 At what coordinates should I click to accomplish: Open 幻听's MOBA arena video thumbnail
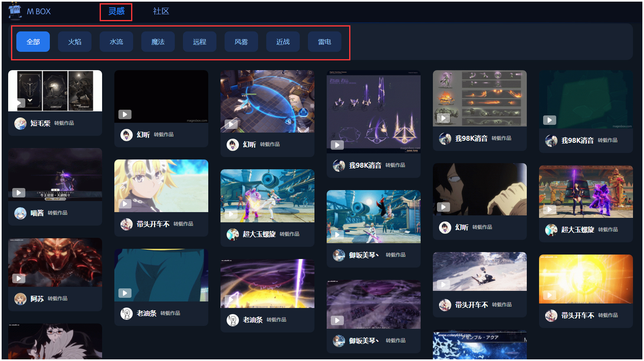tap(267, 101)
